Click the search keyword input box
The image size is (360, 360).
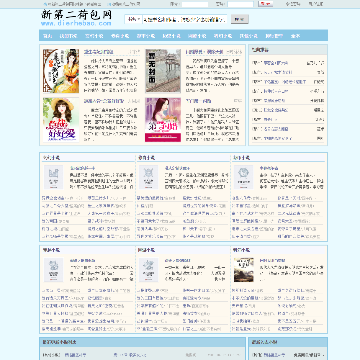pyautogui.click(x=185, y=19)
